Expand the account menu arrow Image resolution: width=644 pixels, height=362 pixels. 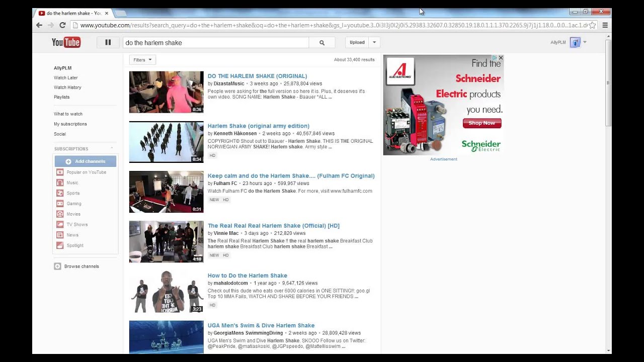(x=585, y=42)
